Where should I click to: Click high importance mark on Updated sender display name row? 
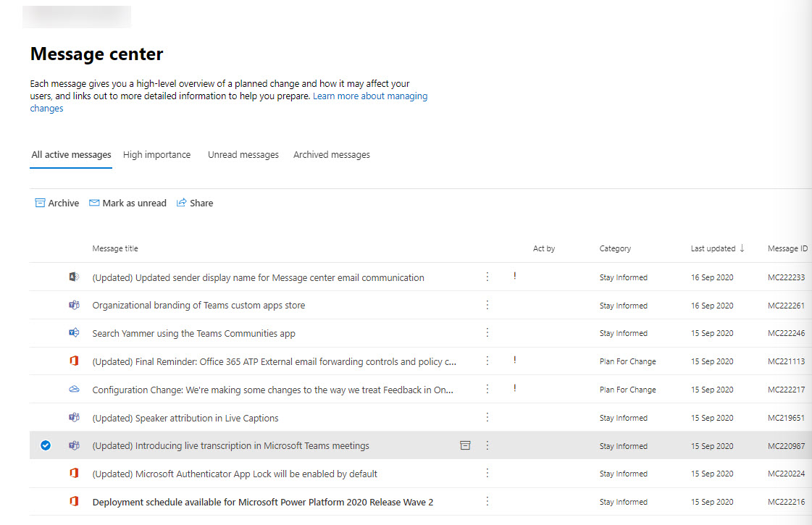(515, 276)
